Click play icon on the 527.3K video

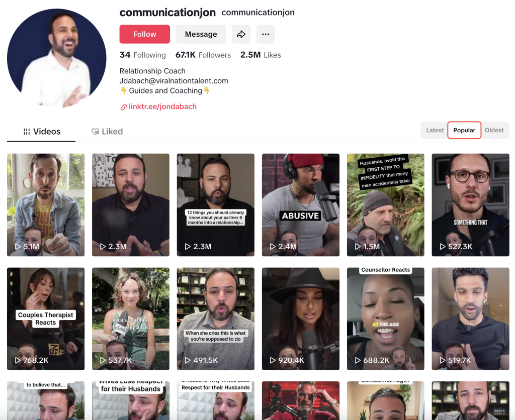443,246
